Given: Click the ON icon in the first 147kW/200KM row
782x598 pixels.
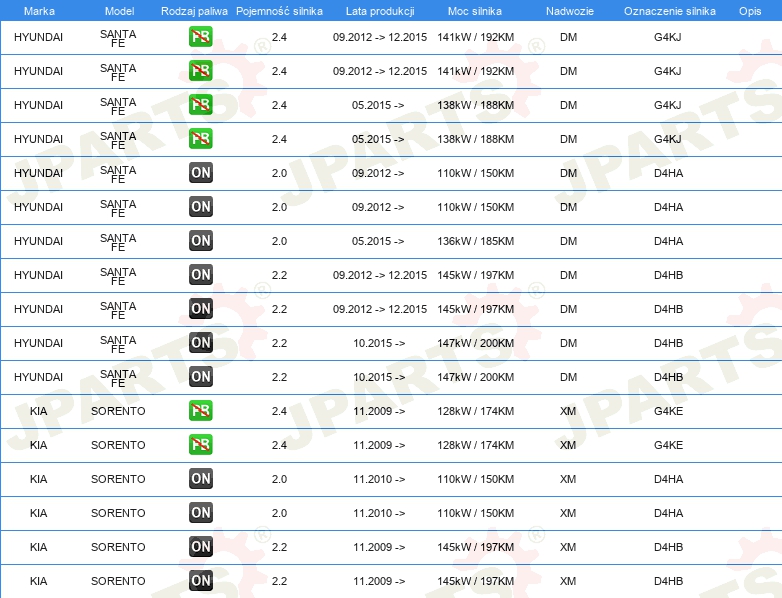Looking at the screenshot, I should (201, 343).
